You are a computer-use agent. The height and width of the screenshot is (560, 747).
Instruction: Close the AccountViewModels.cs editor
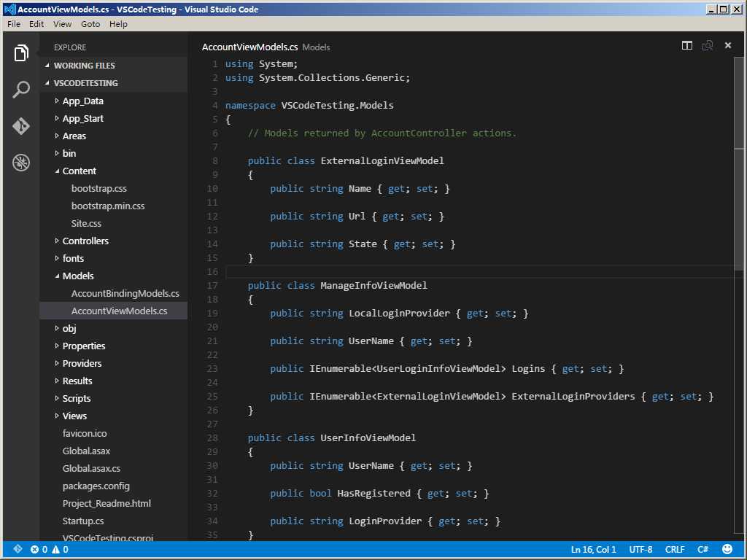click(728, 46)
